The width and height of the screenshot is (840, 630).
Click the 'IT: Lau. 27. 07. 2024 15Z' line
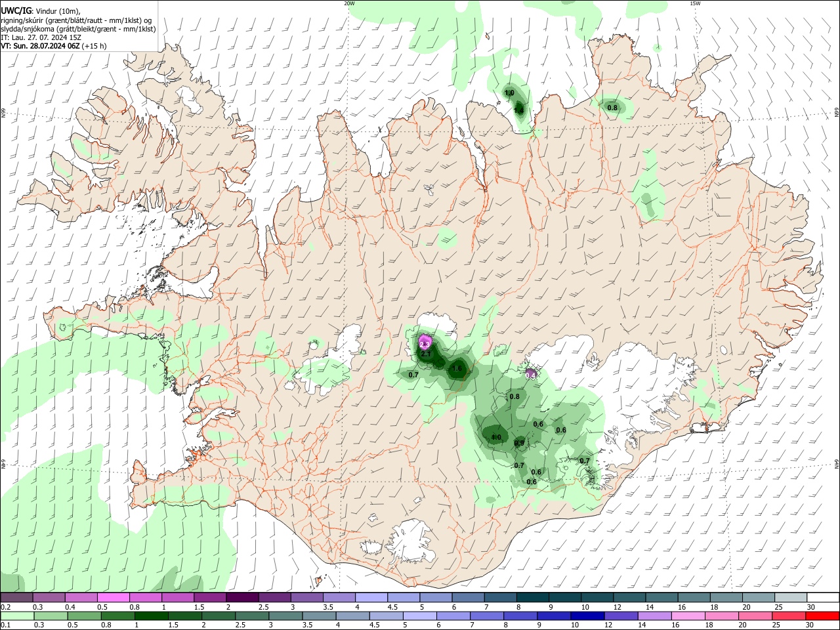coord(41,38)
